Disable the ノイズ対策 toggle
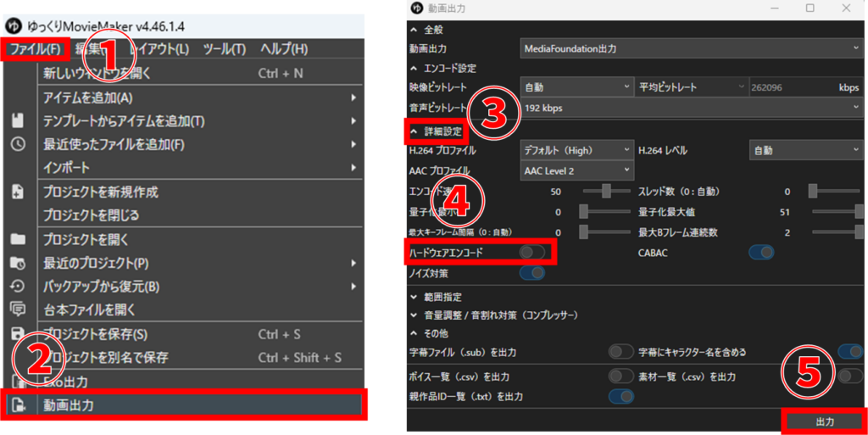The image size is (868, 435). [x=532, y=273]
